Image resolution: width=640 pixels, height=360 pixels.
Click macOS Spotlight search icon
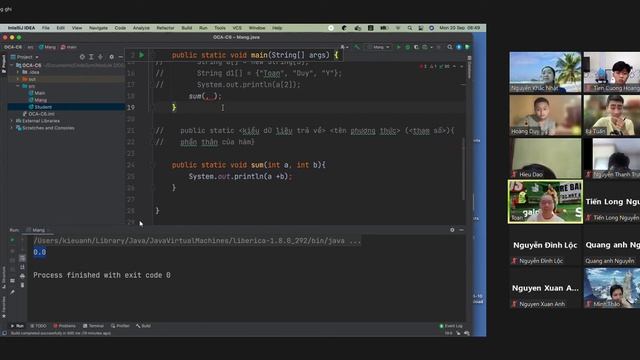tap(409, 28)
